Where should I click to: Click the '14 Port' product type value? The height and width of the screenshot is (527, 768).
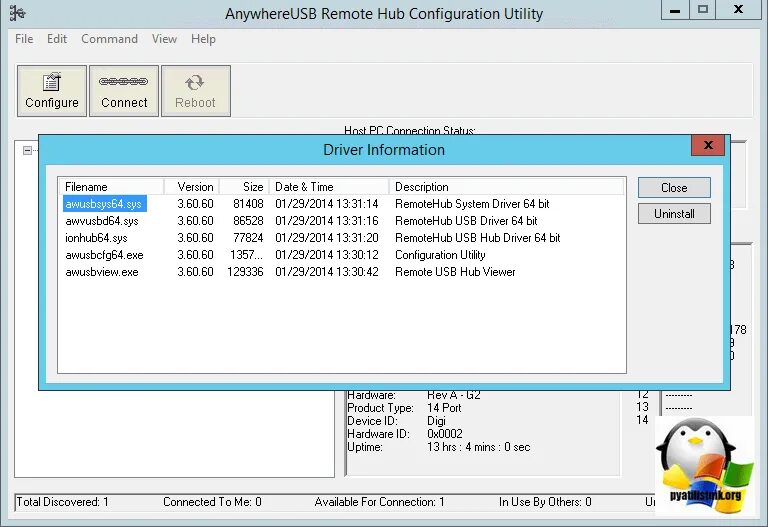(444, 407)
